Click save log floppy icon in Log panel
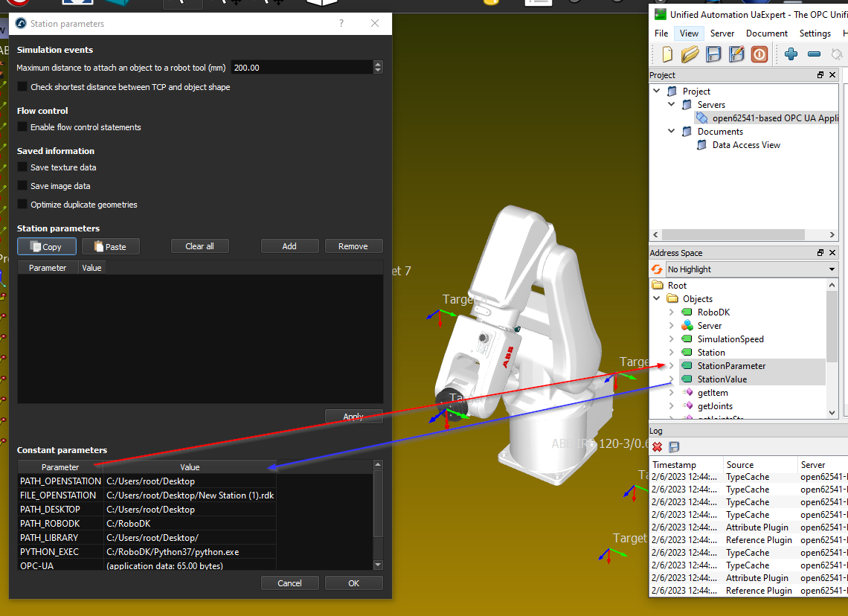This screenshot has height=616, width=848. tap(674, 446)
